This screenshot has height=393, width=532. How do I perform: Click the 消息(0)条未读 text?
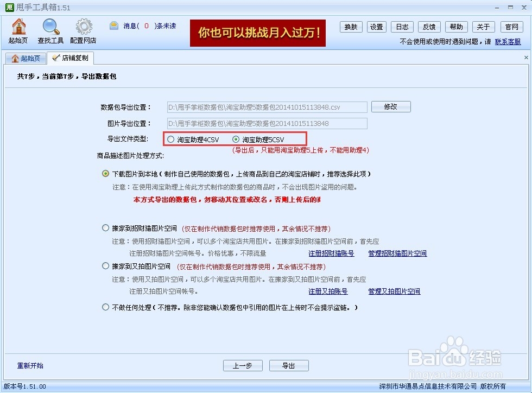(x=150, y=26)
